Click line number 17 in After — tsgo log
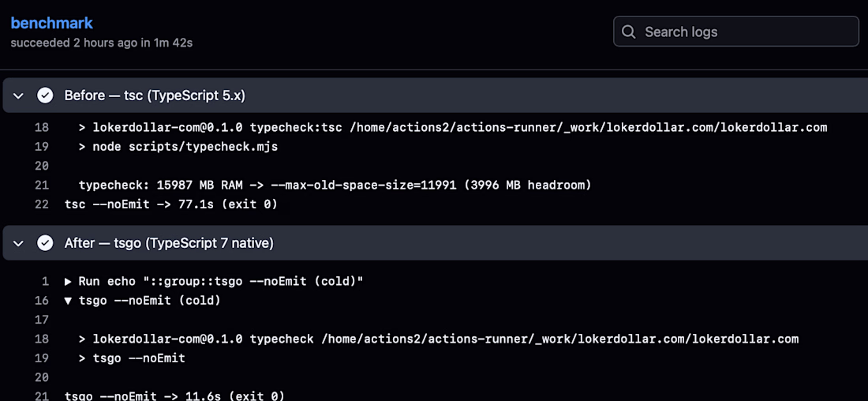Image resolution: width=868 pixels, height=401 pixels. coord(42,320)
